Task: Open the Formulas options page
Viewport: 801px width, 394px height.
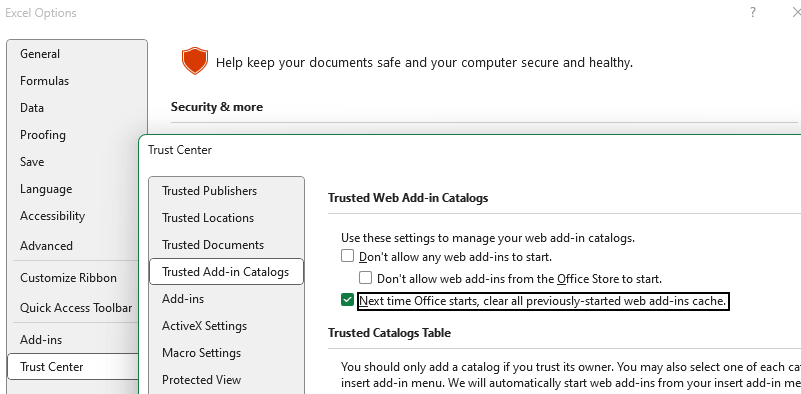Action: [x=44, y=81]
